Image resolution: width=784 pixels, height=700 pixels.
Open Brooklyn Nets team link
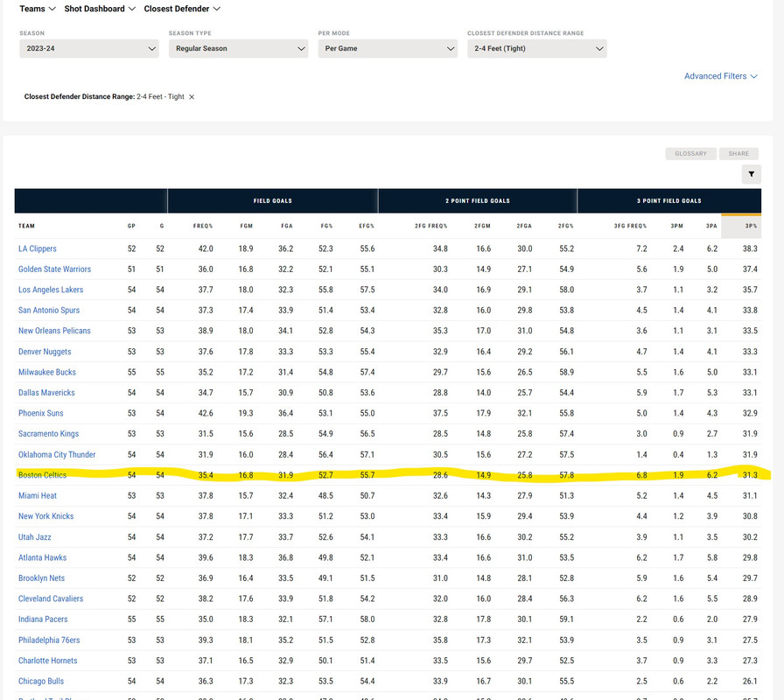click(x=41, y=578)
